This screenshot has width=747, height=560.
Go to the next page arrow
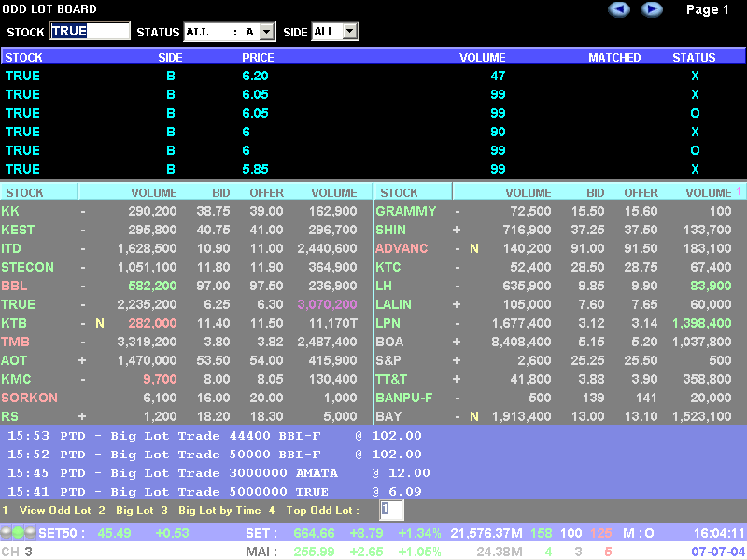[x=651, y=9]
